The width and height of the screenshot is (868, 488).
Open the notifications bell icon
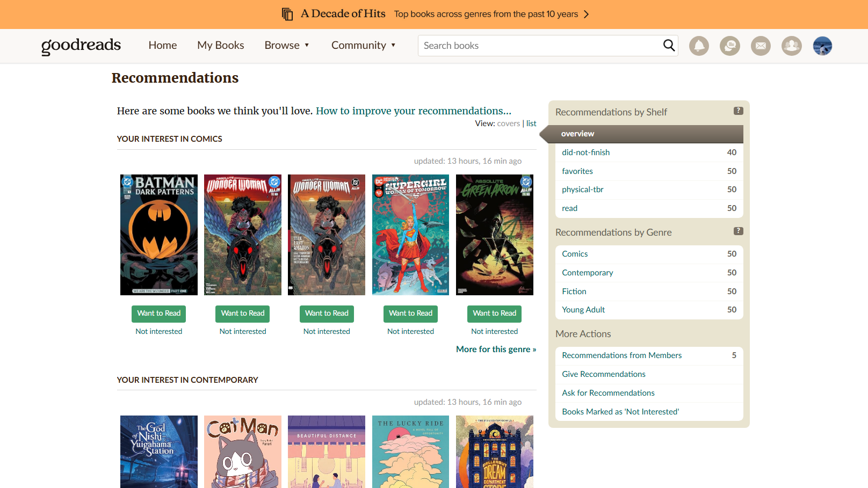699,46
